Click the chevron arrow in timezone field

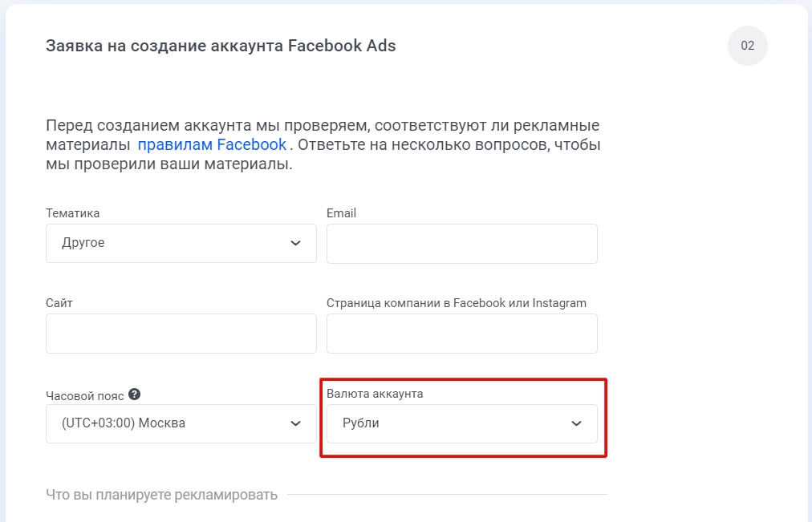[x=296, y=423]
